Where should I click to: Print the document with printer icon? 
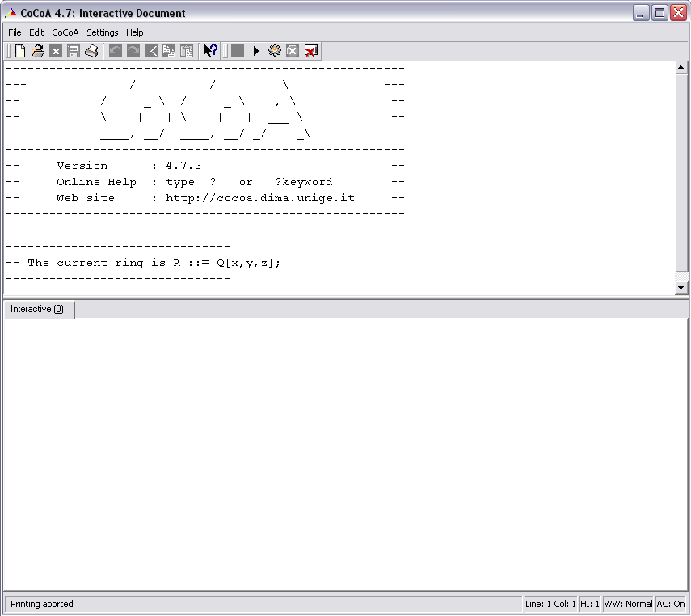tap(91, 51)
